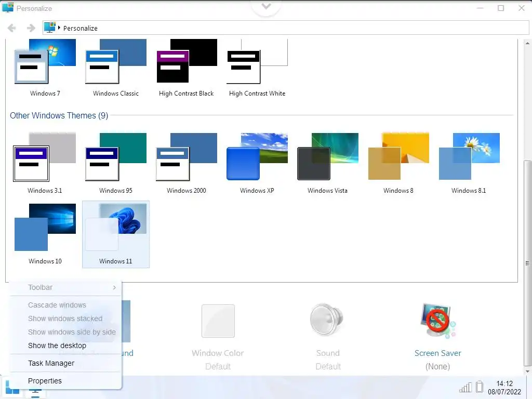The height and width of the screenshot is (399, 532).
Task: Maximize the Personalize window
Action: point(501,8)
